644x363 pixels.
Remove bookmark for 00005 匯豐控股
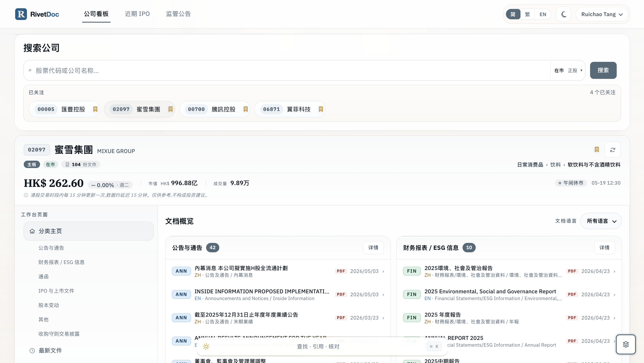pyautogui.click(x=95, y=109)
